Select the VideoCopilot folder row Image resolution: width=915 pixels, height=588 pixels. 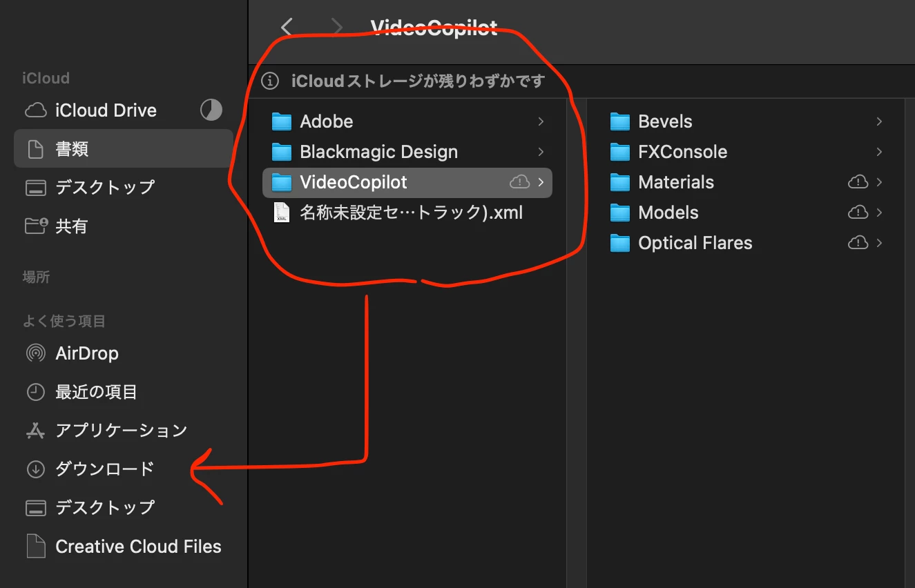pos(407,182)
